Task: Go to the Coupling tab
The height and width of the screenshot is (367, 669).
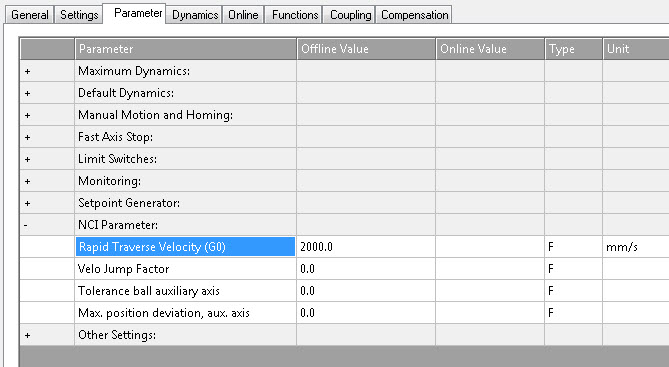Action: pyautogui.click(x=350, y=15)
